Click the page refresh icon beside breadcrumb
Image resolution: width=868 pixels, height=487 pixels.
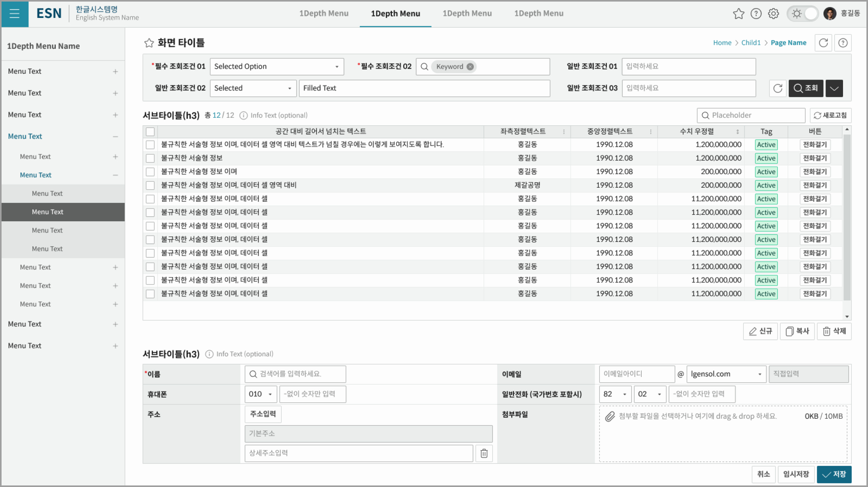pyautogui.click(x=823, y=43)
